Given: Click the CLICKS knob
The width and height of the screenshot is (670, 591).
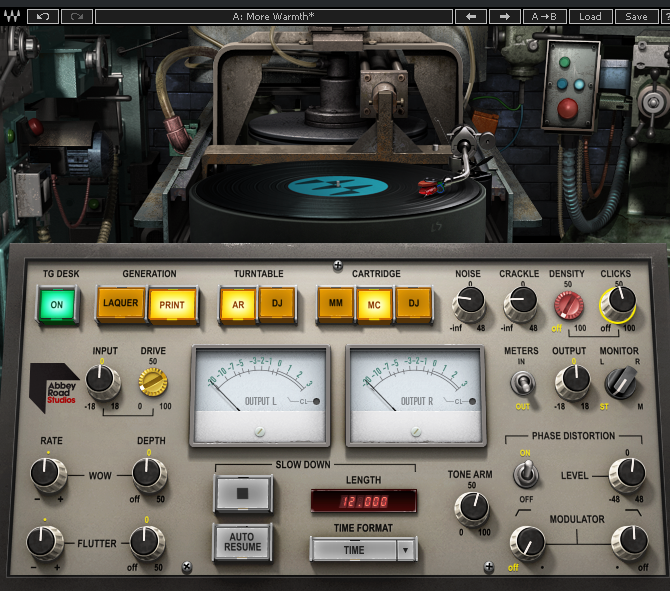Looking at the screenshot, I should click(618, 304).
